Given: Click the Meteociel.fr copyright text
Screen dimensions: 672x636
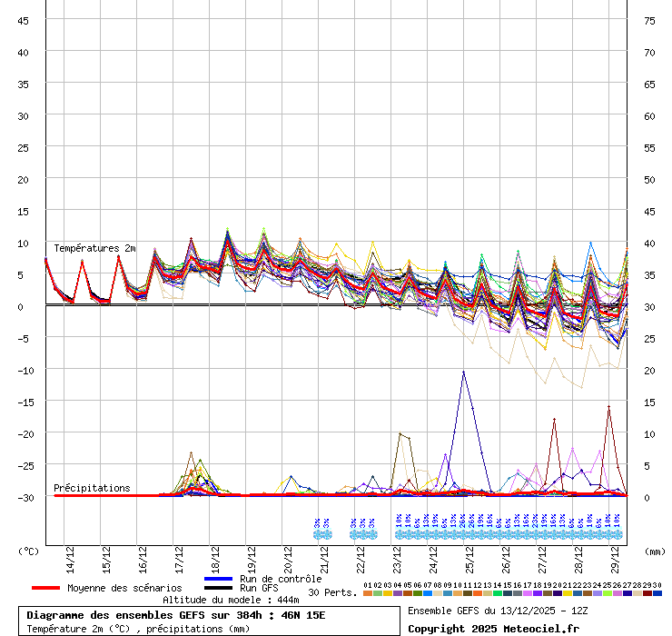Looking at the screenshot, I should (493, 628).
